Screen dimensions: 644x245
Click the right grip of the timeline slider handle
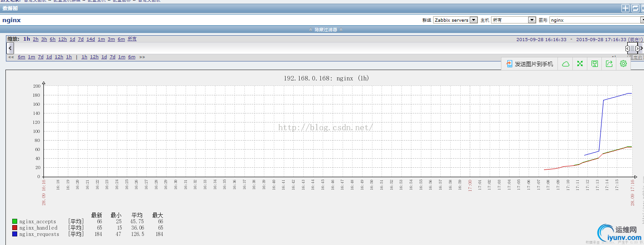click(x=637, y=48)
